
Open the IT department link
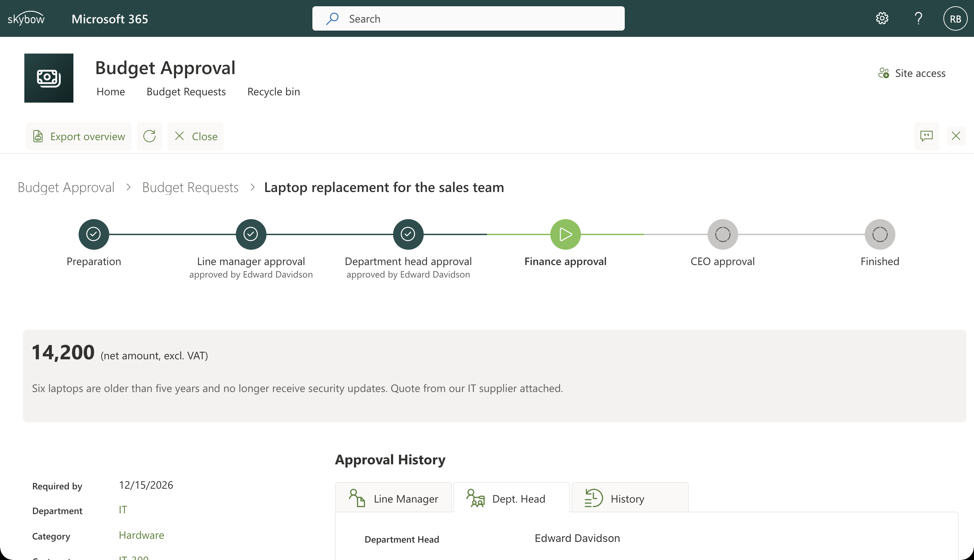coord(123,510)
